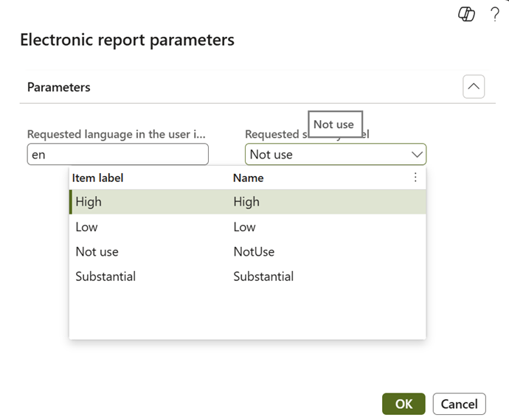This screenshot has height=420, width=509.
Task: Click the Low cell in Name column
Action: [x=244, y=227]
